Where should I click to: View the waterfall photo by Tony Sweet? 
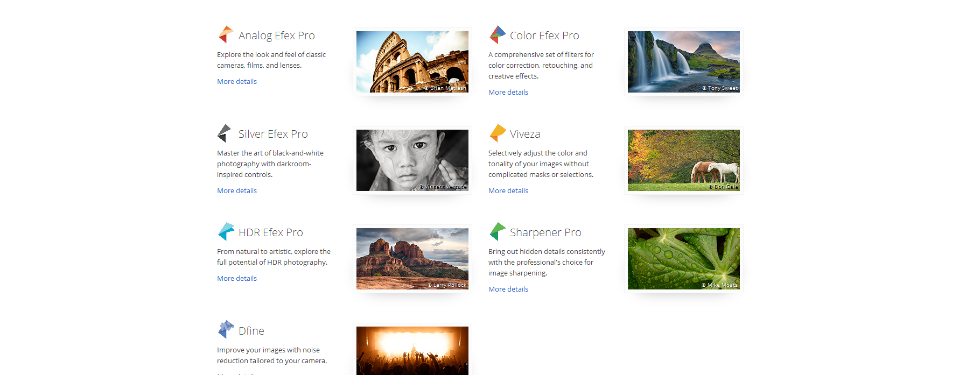click(x=684, y=62)
